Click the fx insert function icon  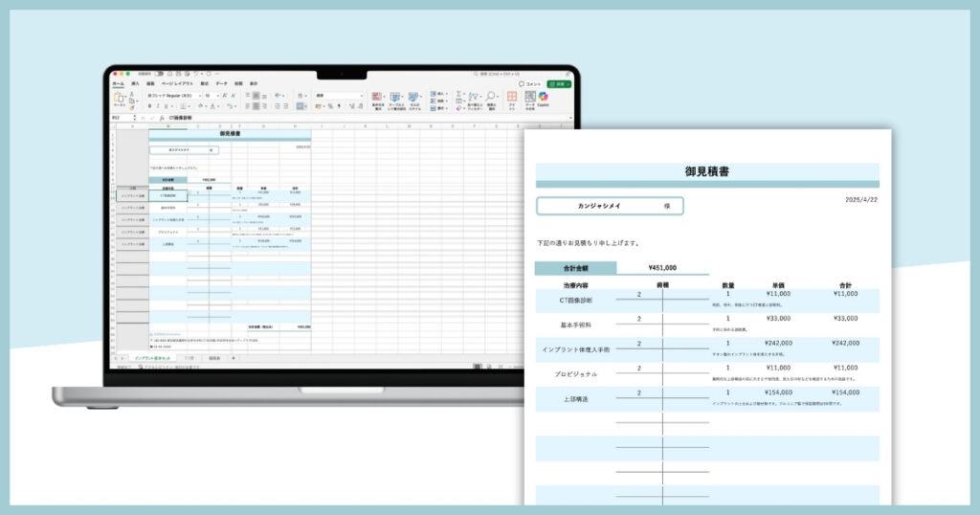tap(162, 118)
